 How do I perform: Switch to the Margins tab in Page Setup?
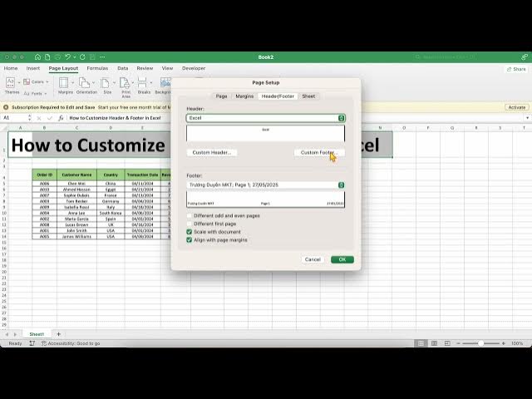tap(244, 96)
